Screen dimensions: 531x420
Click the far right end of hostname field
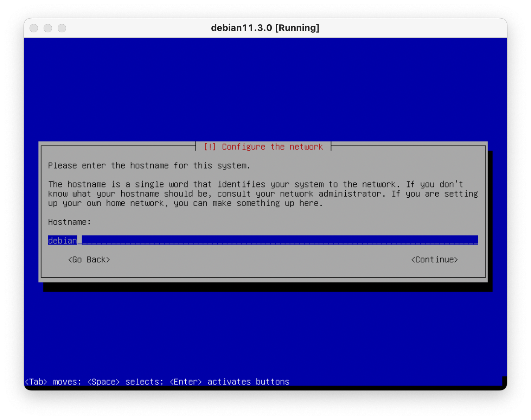click(475, 240)
